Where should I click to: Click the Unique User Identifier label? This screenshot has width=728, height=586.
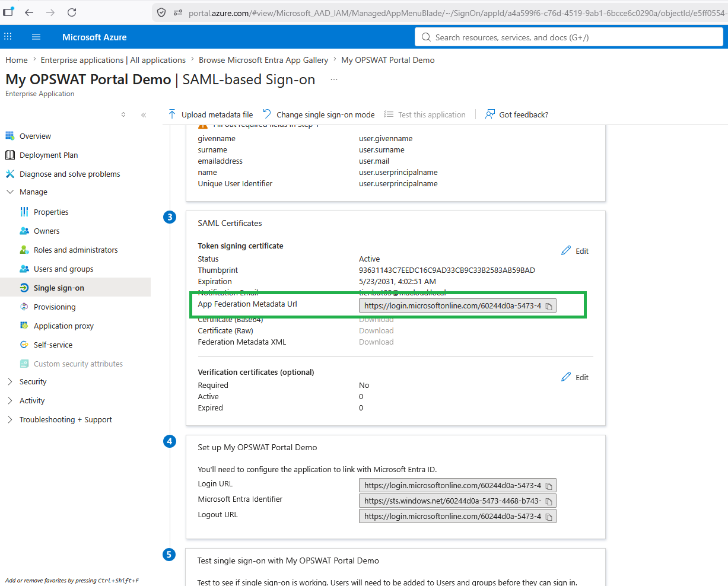point(235,183)
